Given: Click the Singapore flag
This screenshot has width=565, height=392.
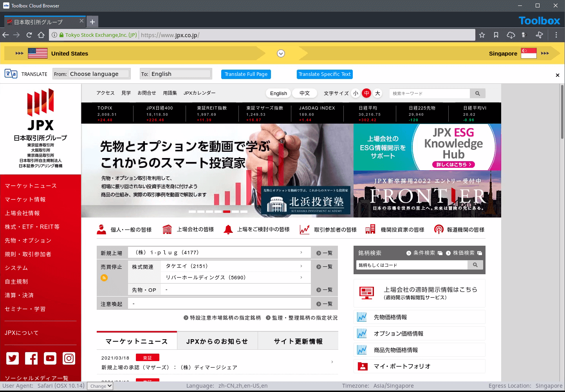Looking at the screenshot, I should coord(529,53).
